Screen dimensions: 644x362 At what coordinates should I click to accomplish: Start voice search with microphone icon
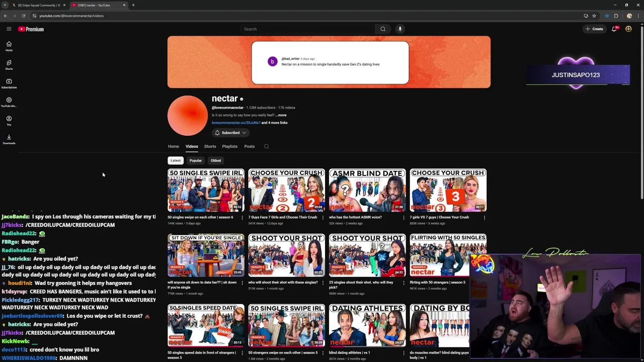pos(400,29)
